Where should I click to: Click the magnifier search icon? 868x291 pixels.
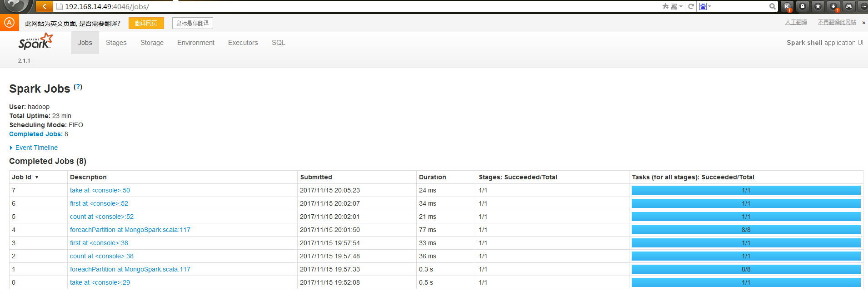(x=772, y=6)
